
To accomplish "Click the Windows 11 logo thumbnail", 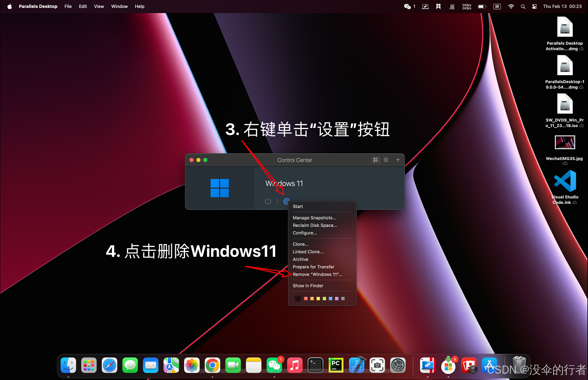I will point(219,188).
